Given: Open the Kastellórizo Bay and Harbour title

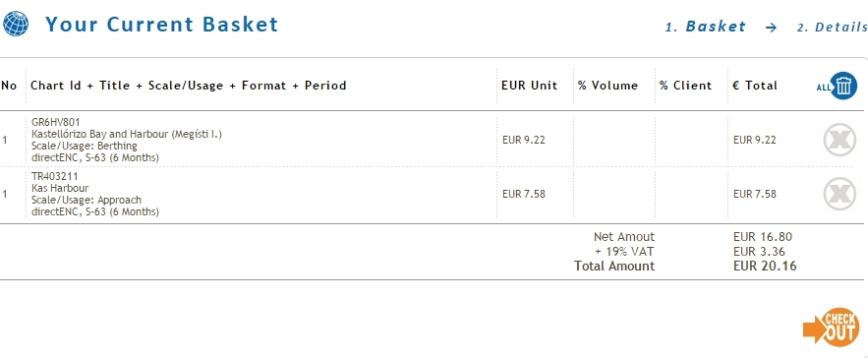Looking at the screenshot, I should pyautogui.click(x=127, y=134).
